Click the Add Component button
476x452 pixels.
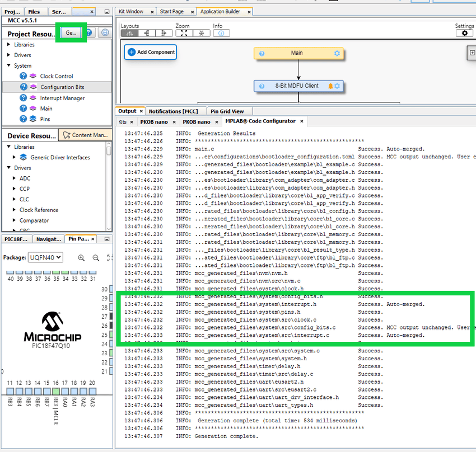click(x=151, y=52)
